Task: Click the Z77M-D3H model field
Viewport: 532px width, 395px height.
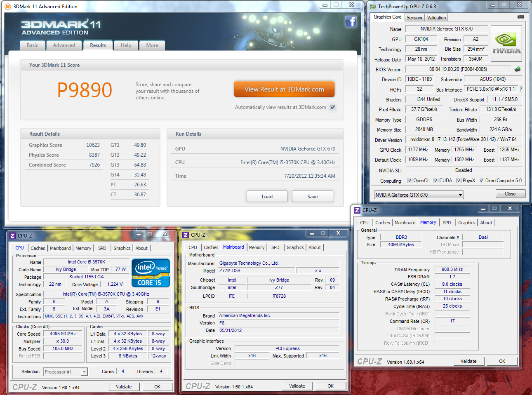Action: (257, 270)
